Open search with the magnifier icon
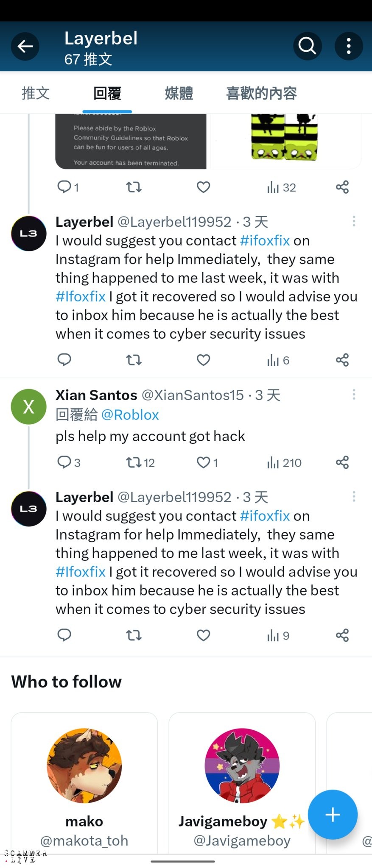 pyautogui.click(x=307, y=46)
